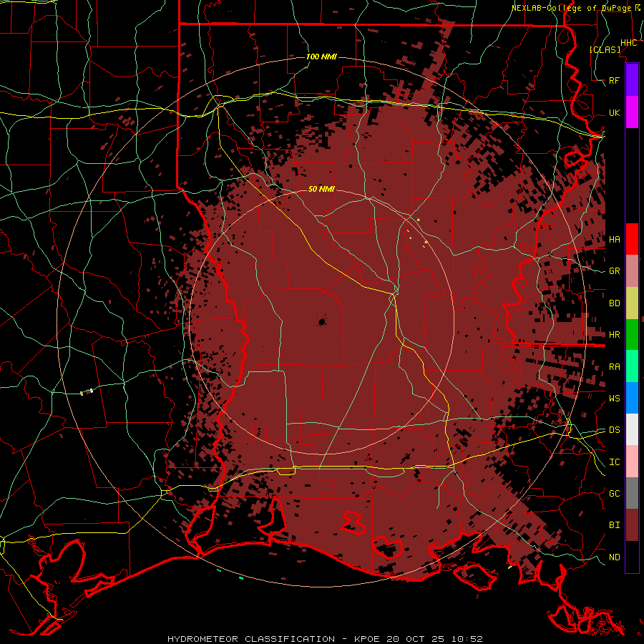
Task: Click the HR green legend swatch
Action: (x=632, y=335)
